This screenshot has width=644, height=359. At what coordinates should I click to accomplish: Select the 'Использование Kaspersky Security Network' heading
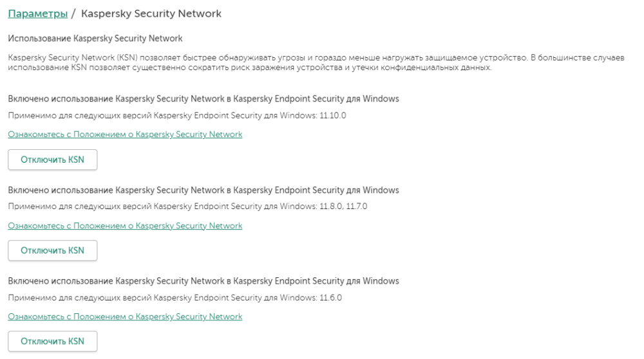[95, 39]
